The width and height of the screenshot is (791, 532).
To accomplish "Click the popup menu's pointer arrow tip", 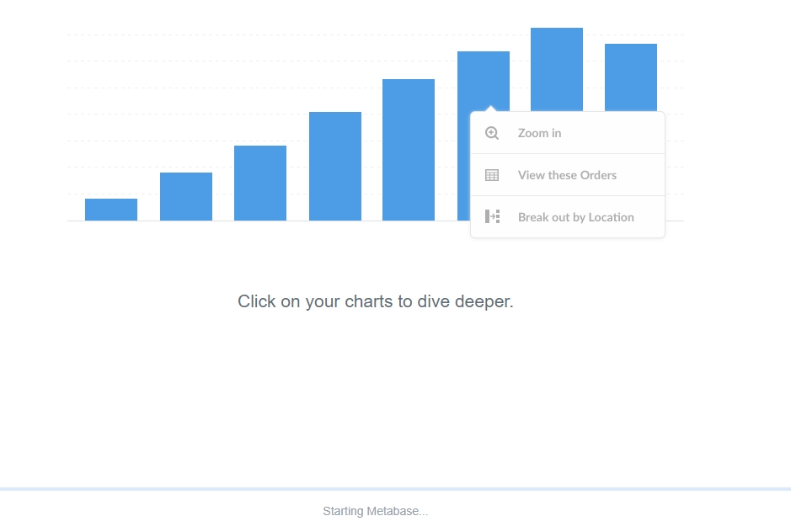I will pyautogui.click(x=491, y=109).
